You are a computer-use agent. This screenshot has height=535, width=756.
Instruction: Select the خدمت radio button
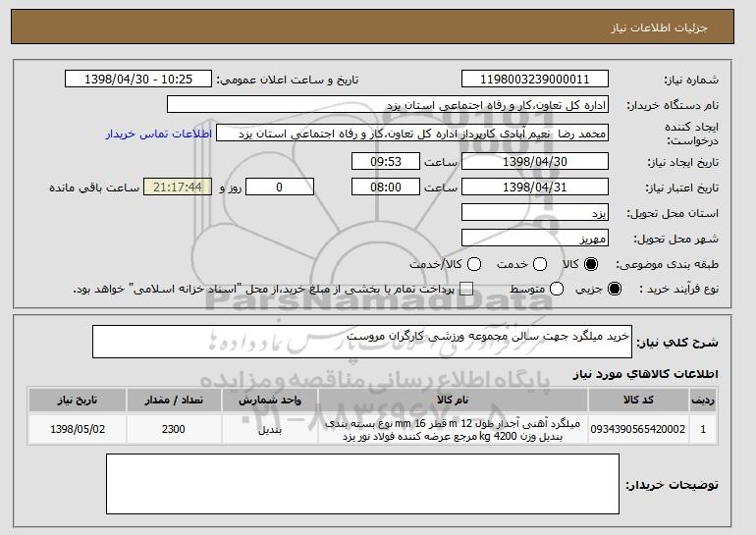[x=540, y=264]
